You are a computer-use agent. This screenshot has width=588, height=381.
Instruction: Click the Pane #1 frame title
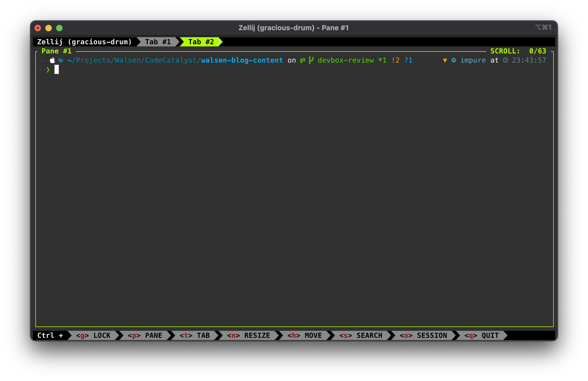[57, 51]
